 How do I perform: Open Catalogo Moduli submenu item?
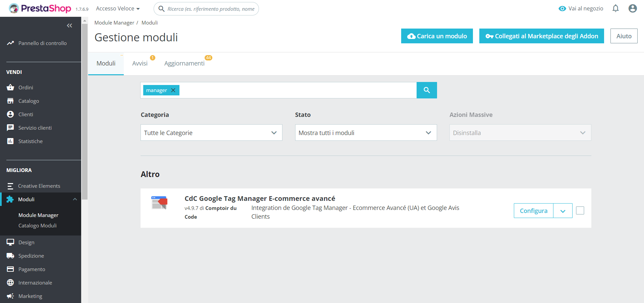tap(38, 225)
